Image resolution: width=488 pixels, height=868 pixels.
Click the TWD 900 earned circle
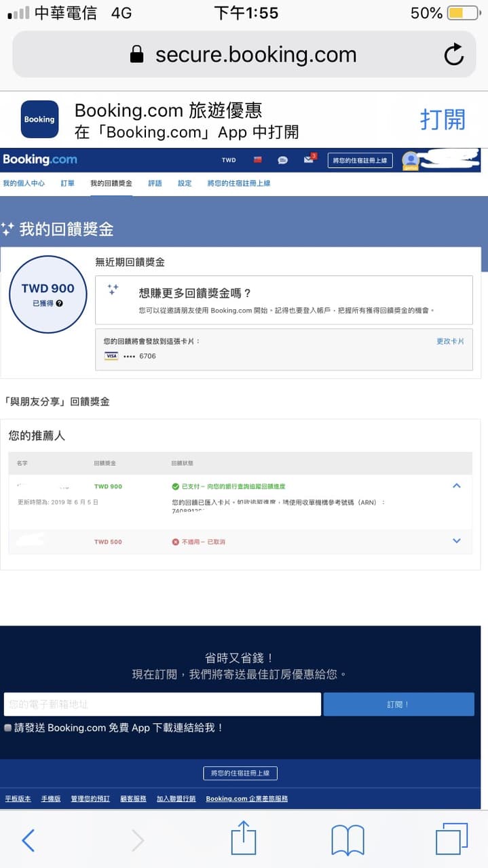48,295
